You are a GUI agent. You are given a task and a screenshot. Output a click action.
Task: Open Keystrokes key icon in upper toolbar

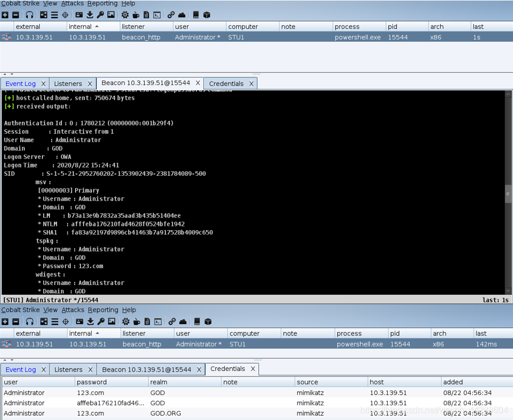(101, 15)
